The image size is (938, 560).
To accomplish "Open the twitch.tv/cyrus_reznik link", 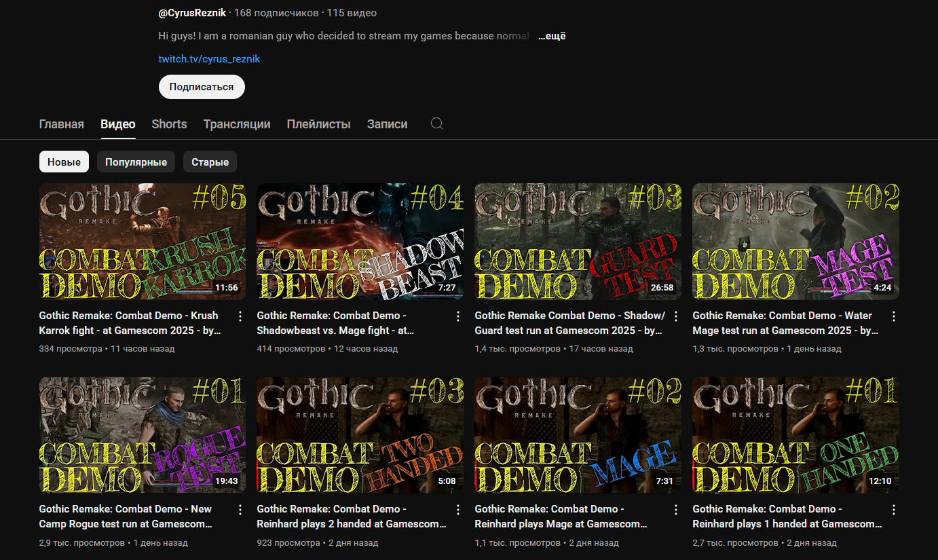I will [209, 59].
